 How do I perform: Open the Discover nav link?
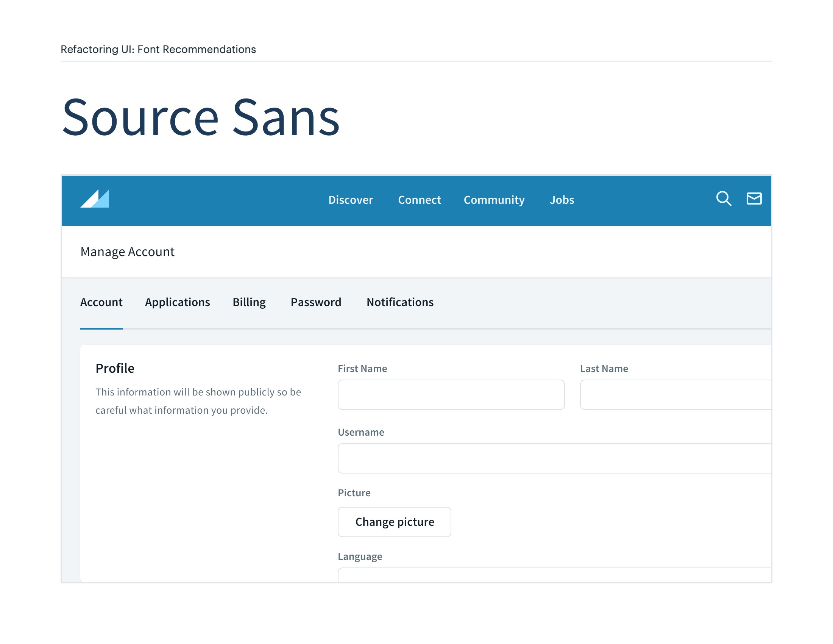(351, 200)
